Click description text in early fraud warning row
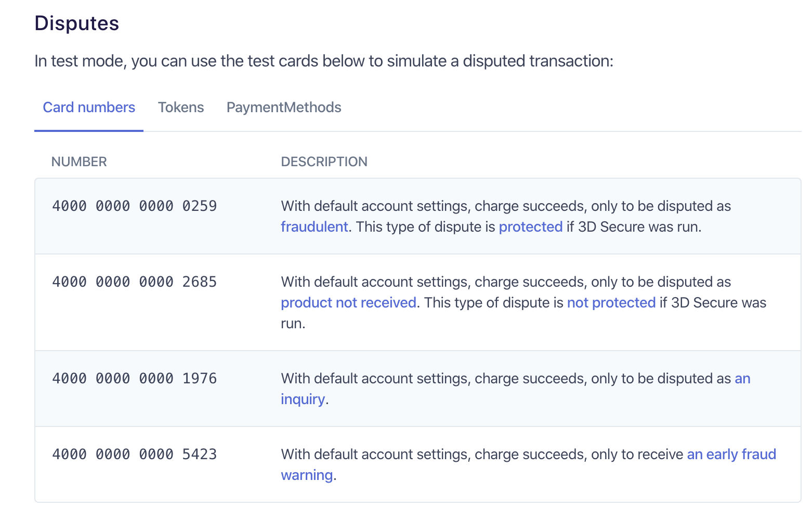Viewport: 812px width, 508px height. [x=481, y=454]
